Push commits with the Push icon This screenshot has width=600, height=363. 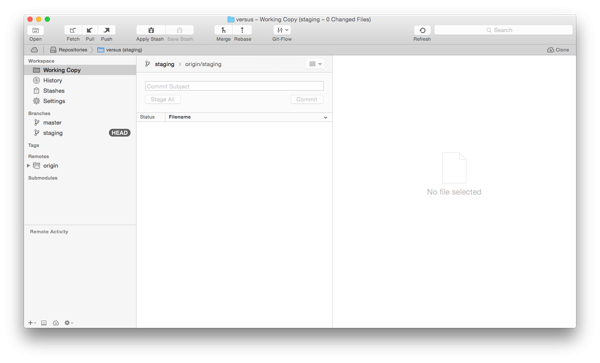click(x=107, y=30)
